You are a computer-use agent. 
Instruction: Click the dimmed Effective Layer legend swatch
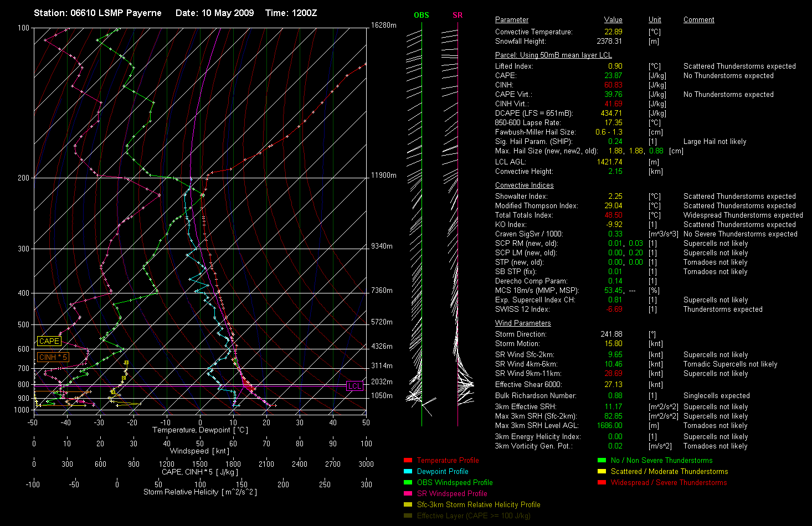(x=408, y=515)
